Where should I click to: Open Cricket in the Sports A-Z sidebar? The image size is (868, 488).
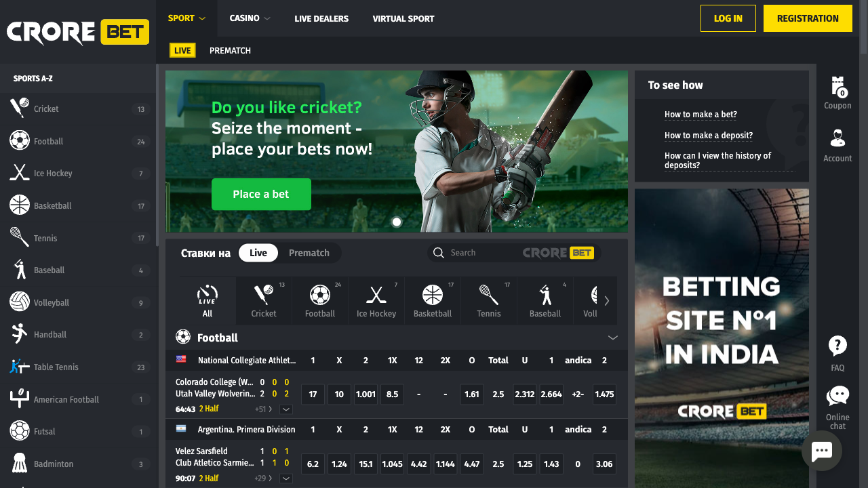click(78, 108)
